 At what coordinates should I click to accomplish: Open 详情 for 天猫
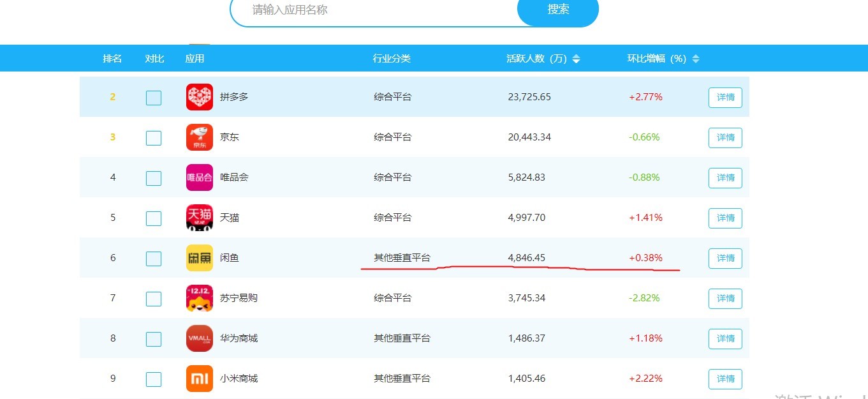725,218
